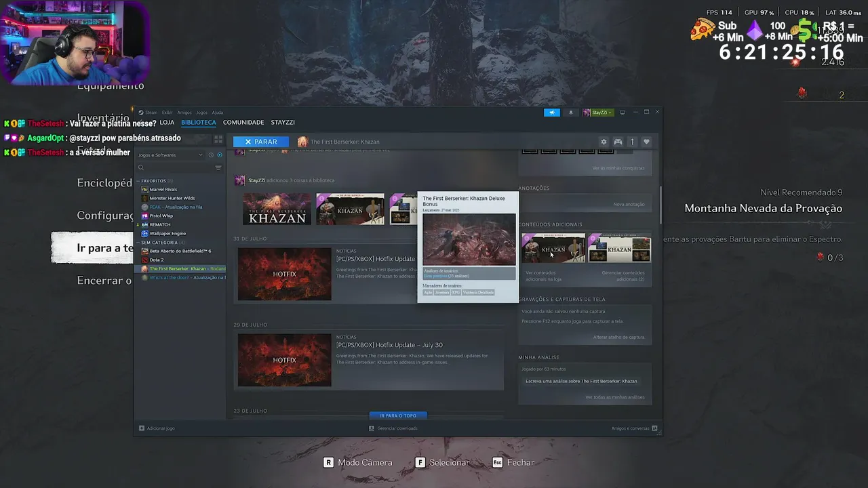Click the library search magnifier icon
Viewport: 868px width, 488px height.
(x=141, y=167)
